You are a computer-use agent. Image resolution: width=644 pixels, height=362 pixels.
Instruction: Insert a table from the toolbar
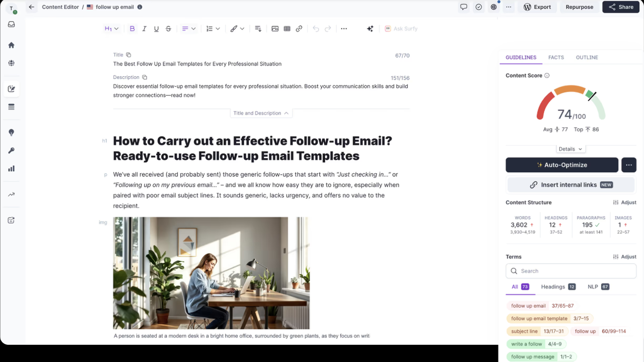pos(287,28)
